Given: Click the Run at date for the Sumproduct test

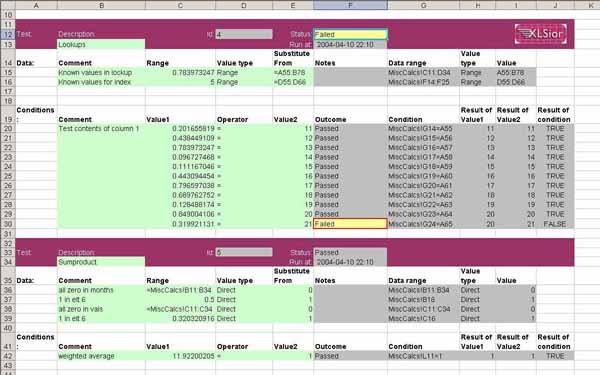Looking at the screenshot, I should point(350,262).
